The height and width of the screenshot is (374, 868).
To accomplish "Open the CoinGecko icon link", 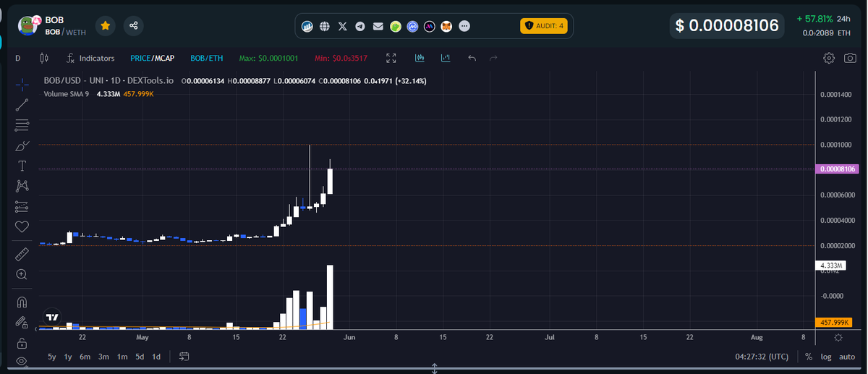I will (x=396, y=27).
